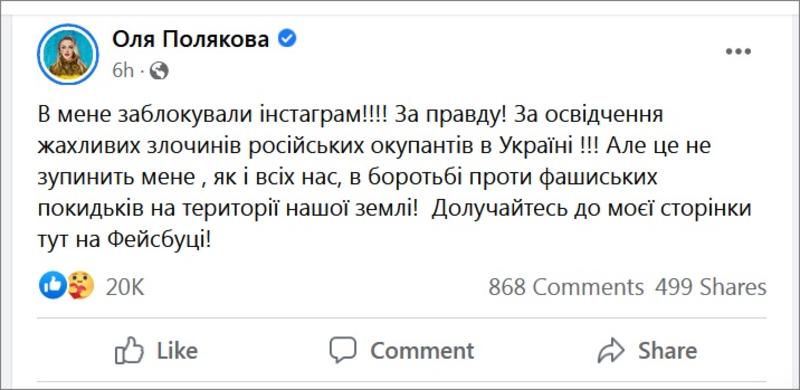Click the line starting with "В мене заблокували інстаграм"
This screenshot has width=800, height=390.
tap(351, 114)
